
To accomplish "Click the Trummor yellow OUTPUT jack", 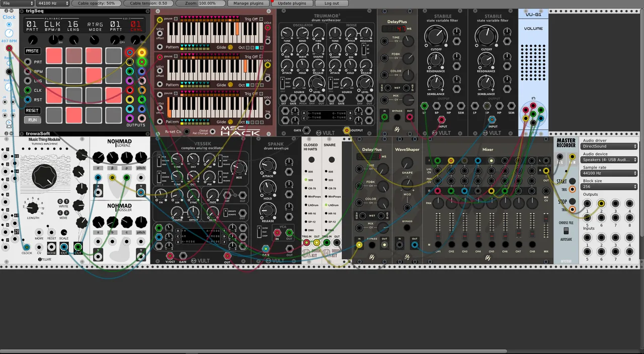I will click(x=347, y=130).
